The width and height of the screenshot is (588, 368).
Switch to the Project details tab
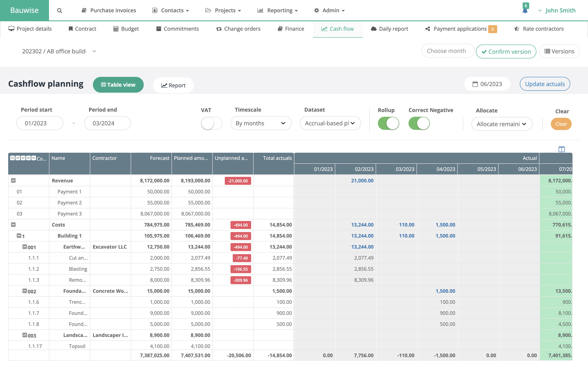coord(30,29)
